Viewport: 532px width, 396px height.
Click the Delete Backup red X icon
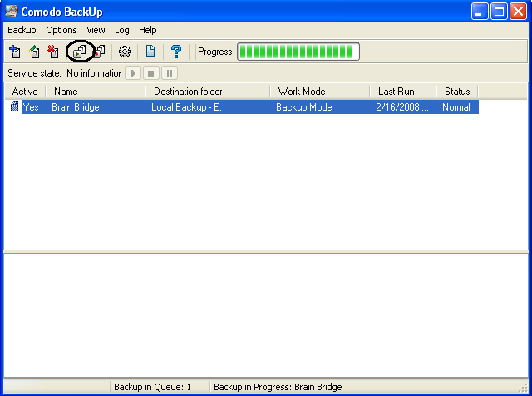53,52
